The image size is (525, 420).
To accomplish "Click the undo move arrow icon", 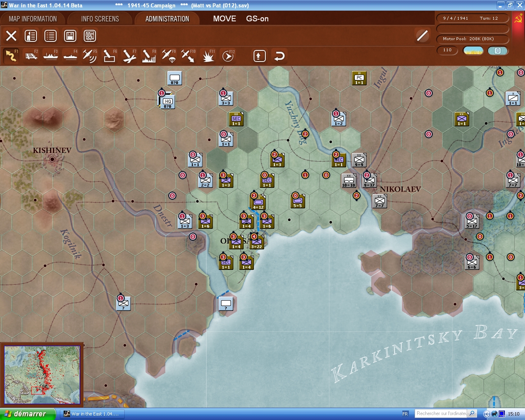I will tap(279, 56).
